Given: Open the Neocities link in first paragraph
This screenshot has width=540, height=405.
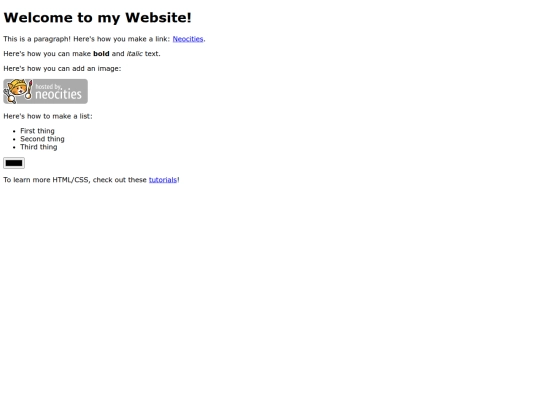Looking at the screenshot, I should [x=188, y=39].
